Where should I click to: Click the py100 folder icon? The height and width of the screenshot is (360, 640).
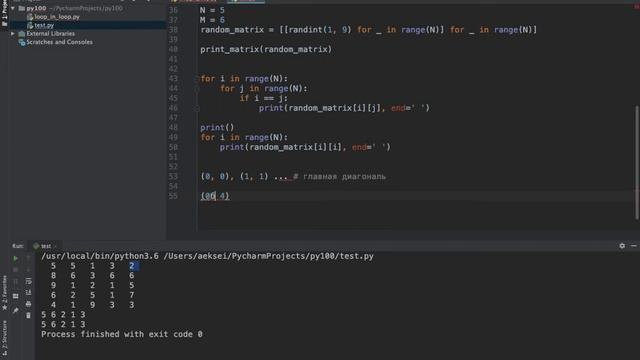22,8
